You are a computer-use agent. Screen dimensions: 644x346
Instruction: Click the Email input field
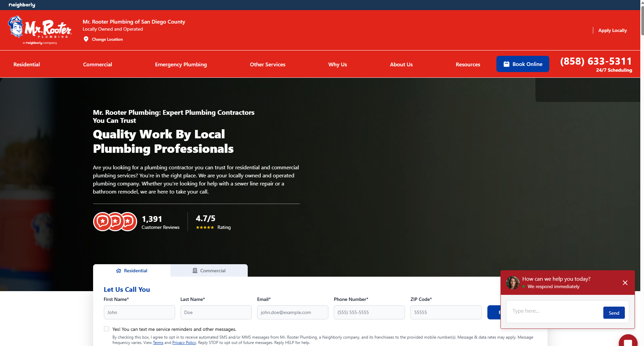[292, 312]
